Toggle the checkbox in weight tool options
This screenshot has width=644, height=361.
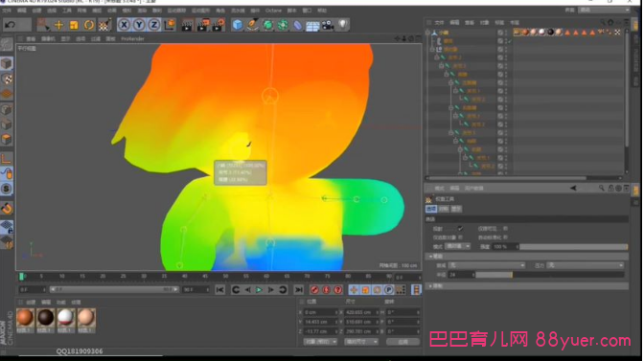tap(460, 229)
